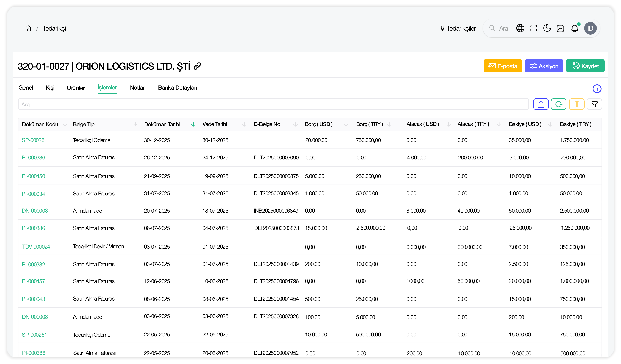Open the Genel tab
621x364 pixels.
coord(26,88)
